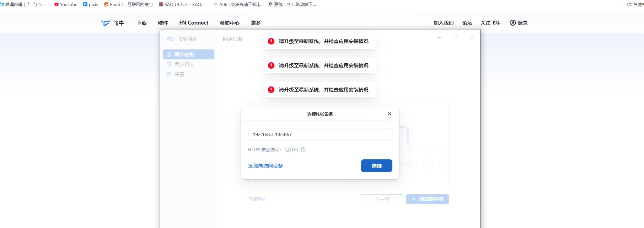Click the 飞牛 website logo

click(x=112, y=23)
